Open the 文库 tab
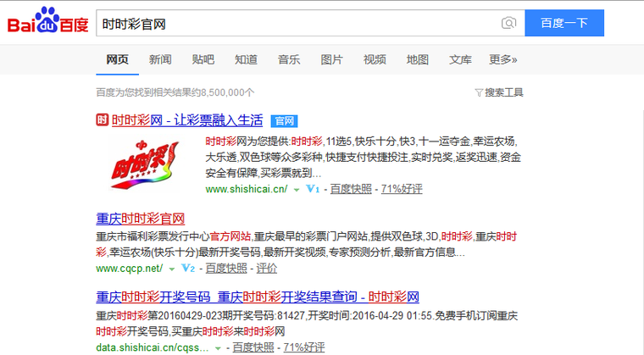This screenshot has width=644, height=355. point(460,59)
